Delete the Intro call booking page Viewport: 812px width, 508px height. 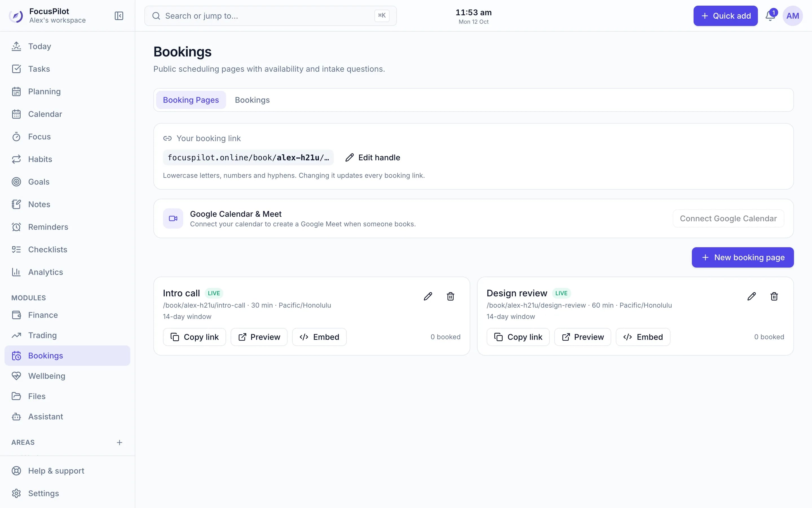coord(450,296)
